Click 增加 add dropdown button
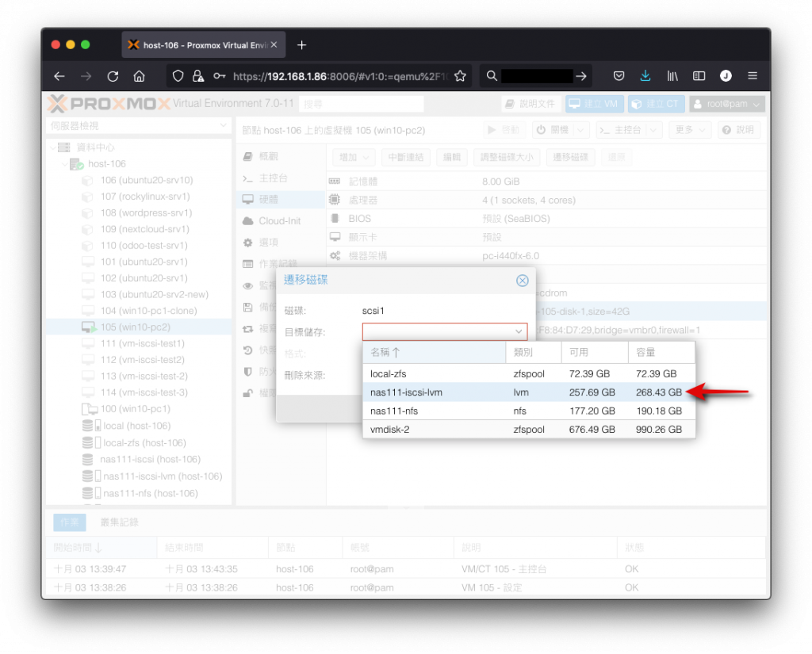The image size is (812, 654). point(354,157)
